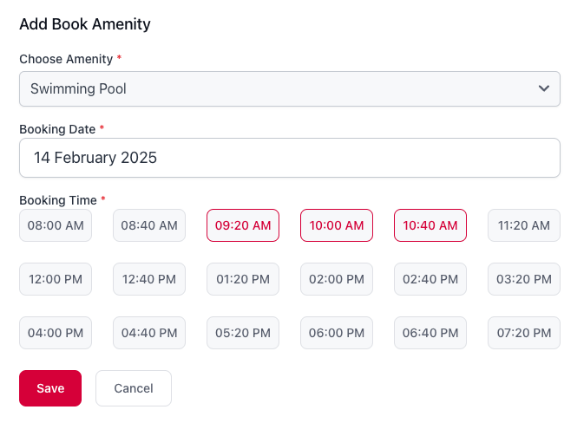Deselect the 09:20 AM time slot
The width and height of the screenshot is (577, 429).
click(243, 226)
